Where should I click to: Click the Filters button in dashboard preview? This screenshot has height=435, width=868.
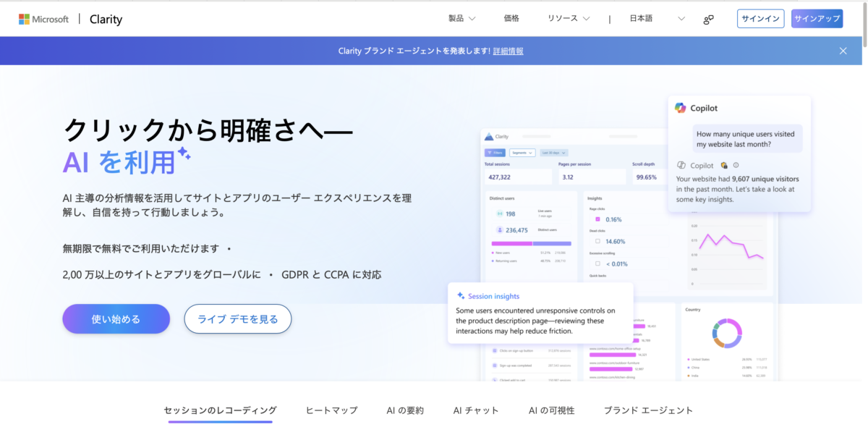tap(495, 153)
